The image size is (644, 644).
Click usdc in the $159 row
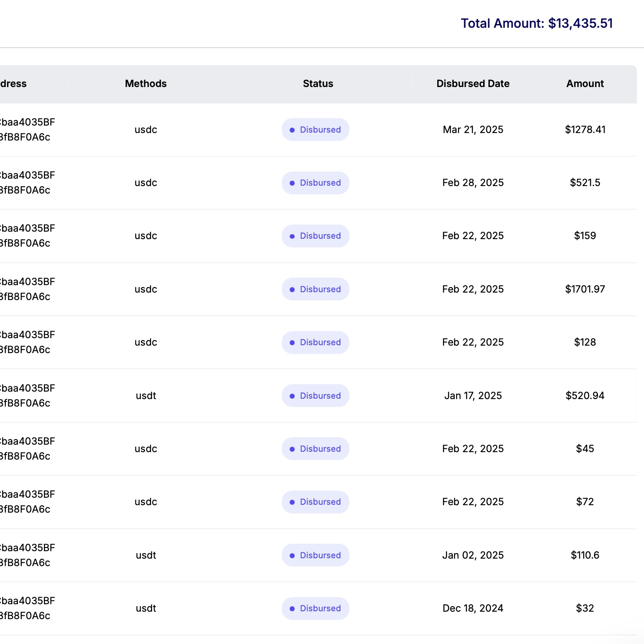tap(146, 236)
